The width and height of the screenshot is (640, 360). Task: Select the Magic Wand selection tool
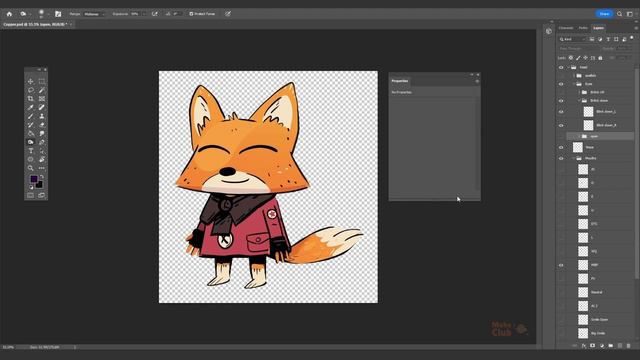(x=42, y=90)
